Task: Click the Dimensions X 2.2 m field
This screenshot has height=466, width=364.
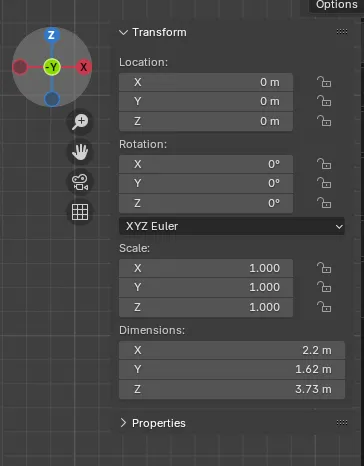Action: [232, 350]
